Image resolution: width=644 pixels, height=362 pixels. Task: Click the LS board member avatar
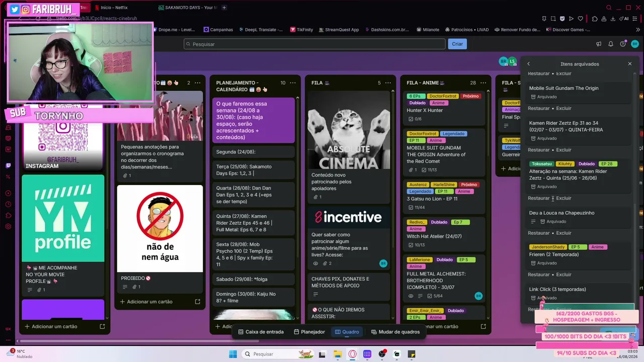512,61
